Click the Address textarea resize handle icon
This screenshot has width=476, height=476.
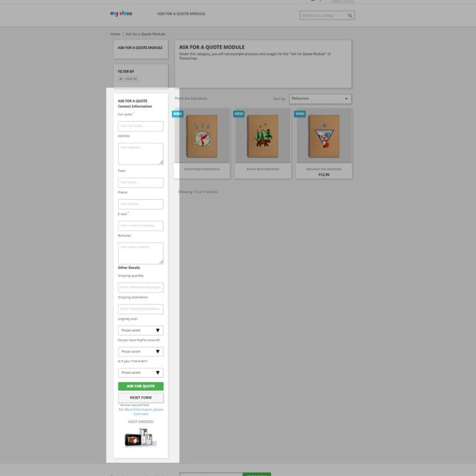(x=161, y=163)
